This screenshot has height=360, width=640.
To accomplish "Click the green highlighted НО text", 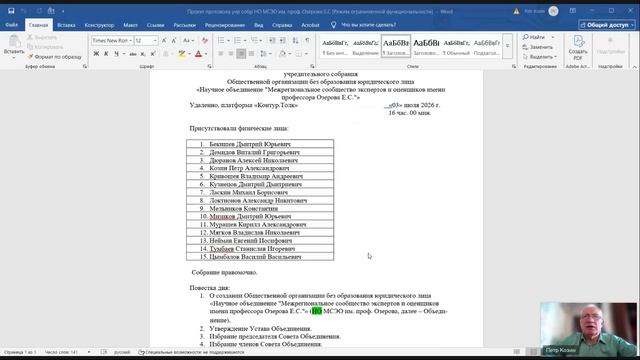I will click(x=317, y=311).
